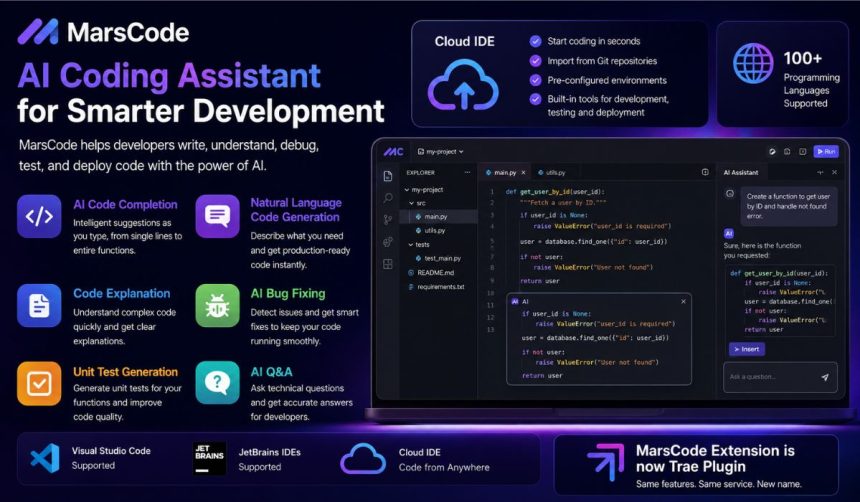
Task: Toggle the 'Import from Git repositories' checkmark
Action: coord(535,61)
